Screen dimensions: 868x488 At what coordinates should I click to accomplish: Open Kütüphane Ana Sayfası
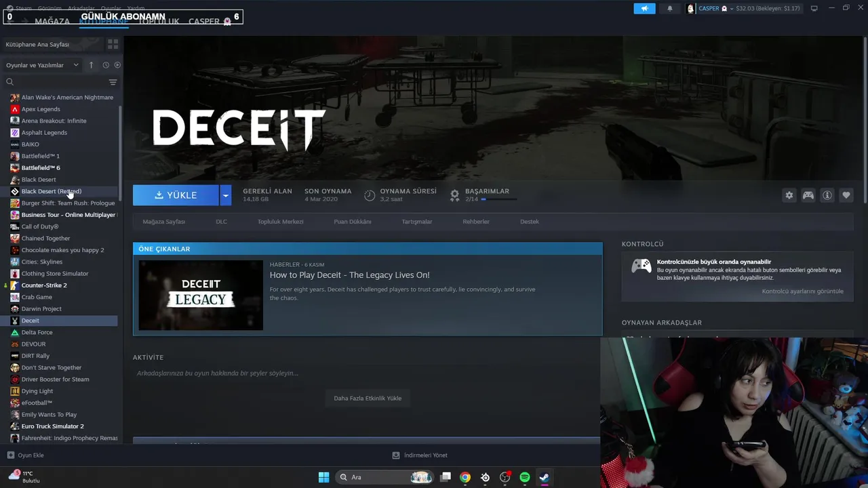[53, 44]
